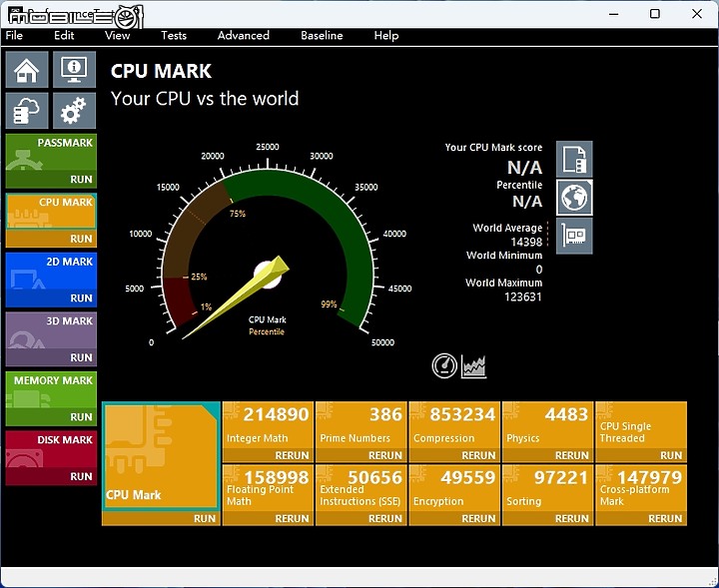Click the Sorting score 97221

(561, 477)
